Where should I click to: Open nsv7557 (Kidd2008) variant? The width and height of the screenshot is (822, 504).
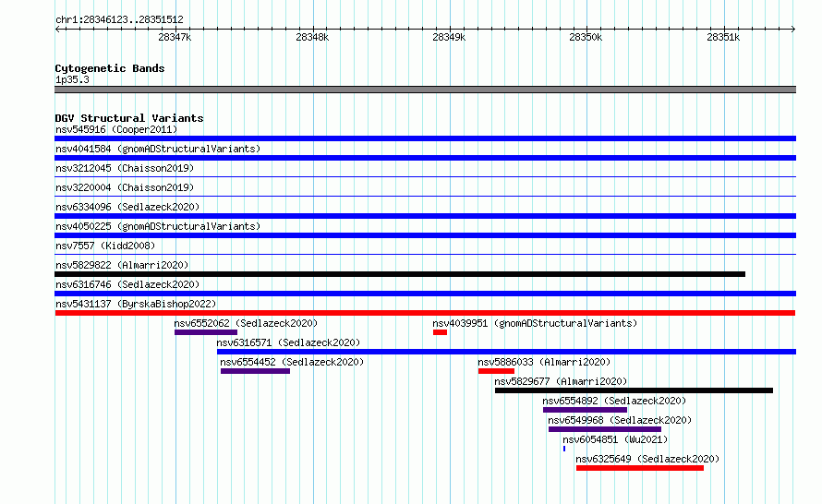105,246
